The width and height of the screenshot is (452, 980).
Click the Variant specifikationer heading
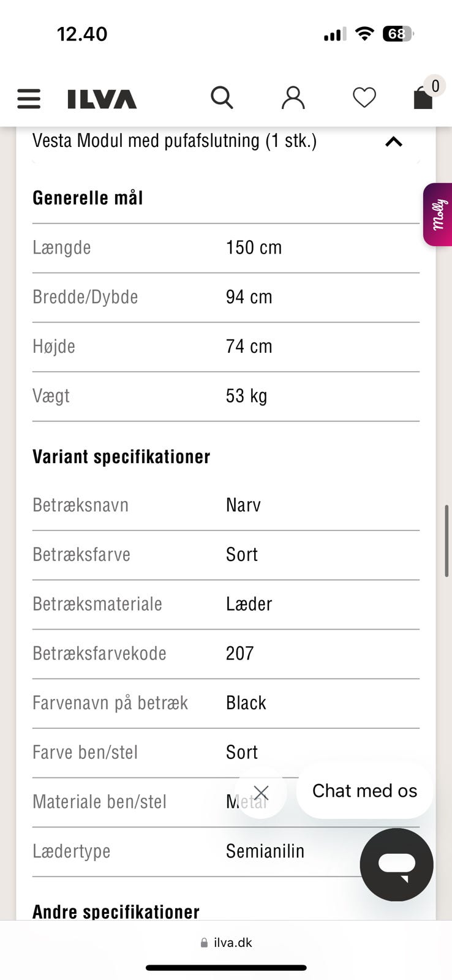pyautogui.click(x=121, y=457)
